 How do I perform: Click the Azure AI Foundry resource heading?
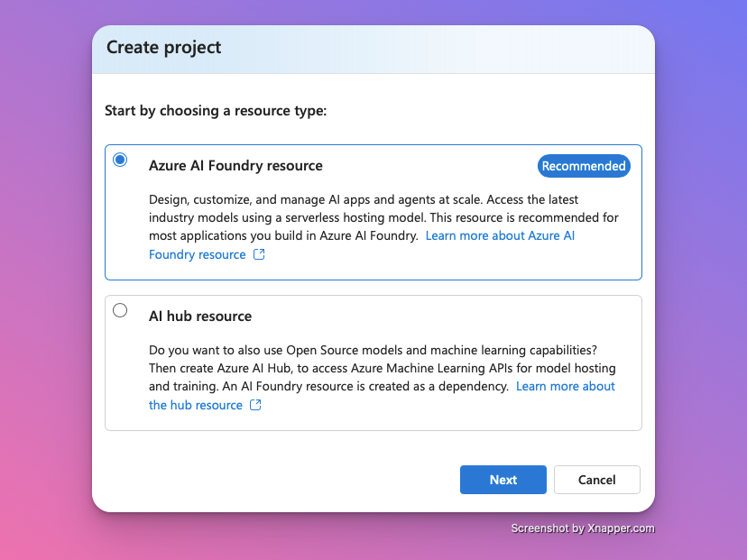point(235,166)
